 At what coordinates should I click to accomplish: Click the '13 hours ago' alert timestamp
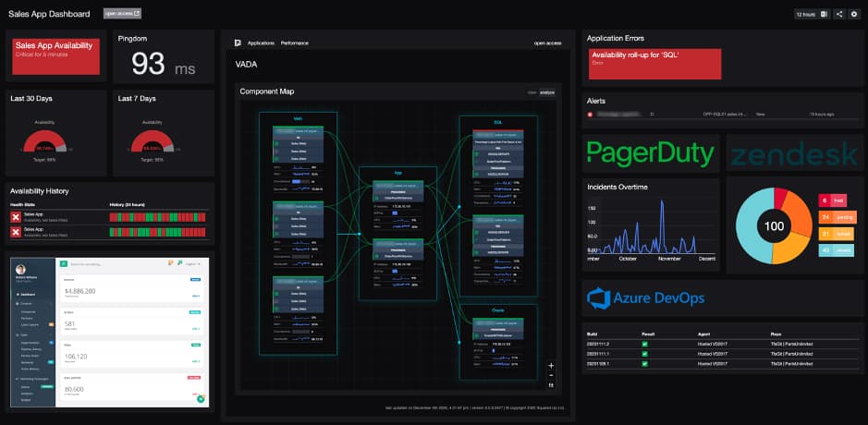[822, 115]
